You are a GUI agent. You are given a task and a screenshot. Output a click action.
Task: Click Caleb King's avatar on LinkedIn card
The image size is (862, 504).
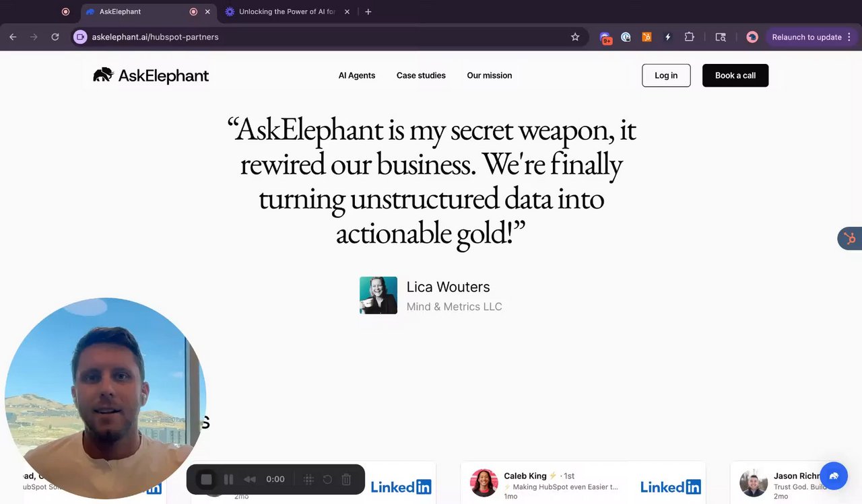pyautogui.click(x=484, y=483)
